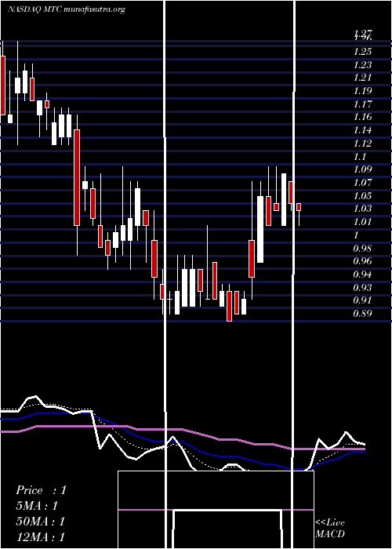Choose the 1.05 price level label

pos(362,196)
